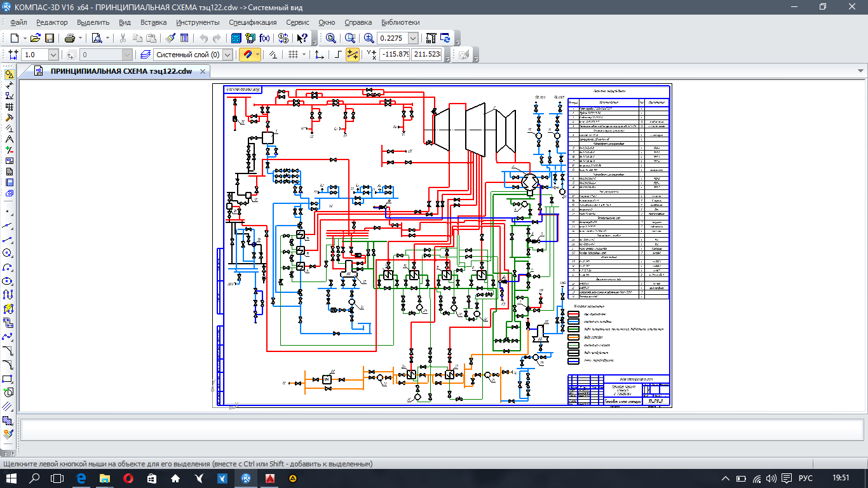Screen dimensions: 868x488
Task: Create a new document
Action: pyautogui.click(x=14, y=38)
